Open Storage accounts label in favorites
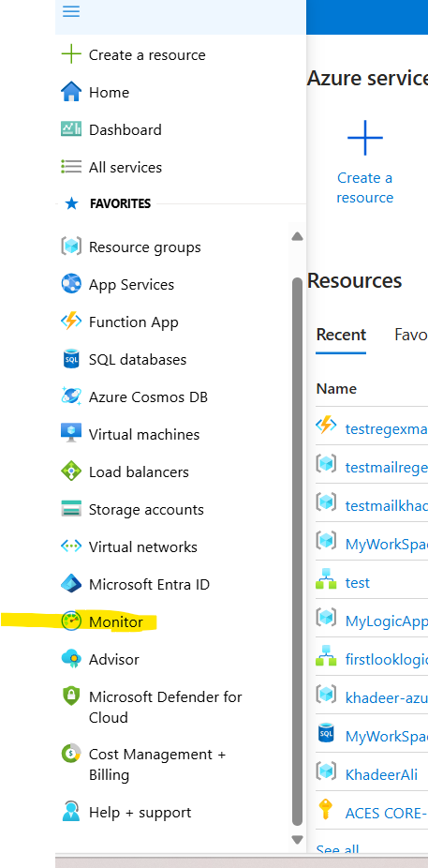Viewport: 428px width, 868px height. (x=146, y=509)
